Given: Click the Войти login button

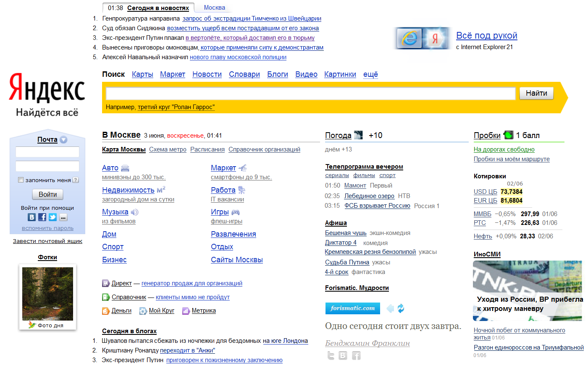Looking at the screenshot, I should (x=47, y=194).
